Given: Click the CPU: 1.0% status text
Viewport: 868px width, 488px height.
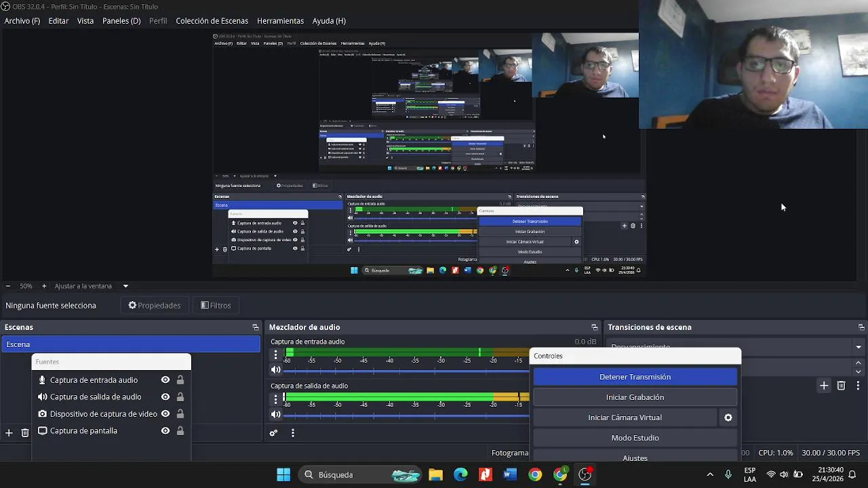Looking at the screenshot, I should coord(776,453).
